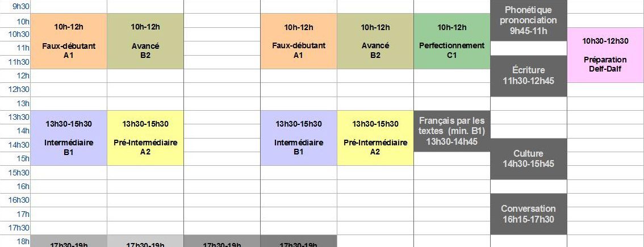Select Français par les textes block
The height and width of the screenshot is (247, 644).
click(452, 131)
